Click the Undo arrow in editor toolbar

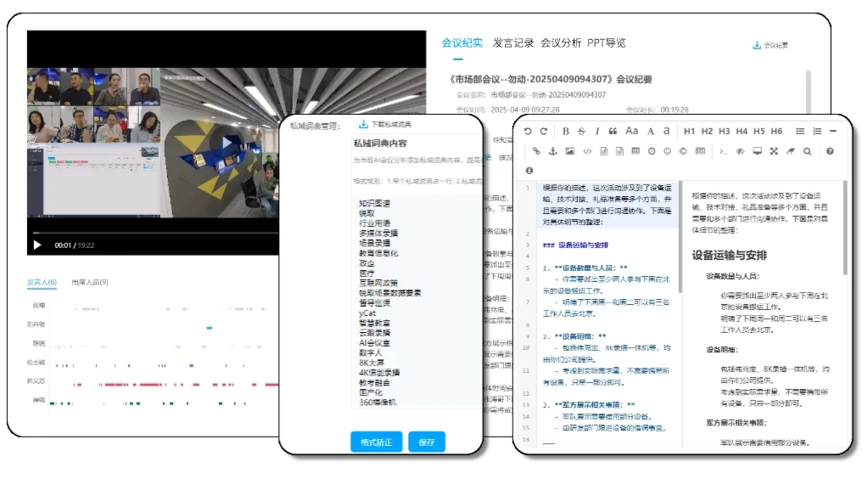(x=529, y=131)
